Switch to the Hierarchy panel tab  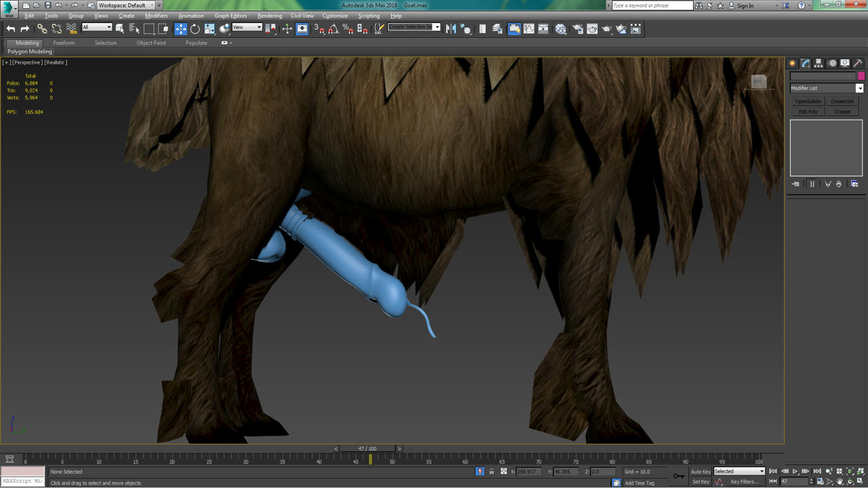click(818, 63)
